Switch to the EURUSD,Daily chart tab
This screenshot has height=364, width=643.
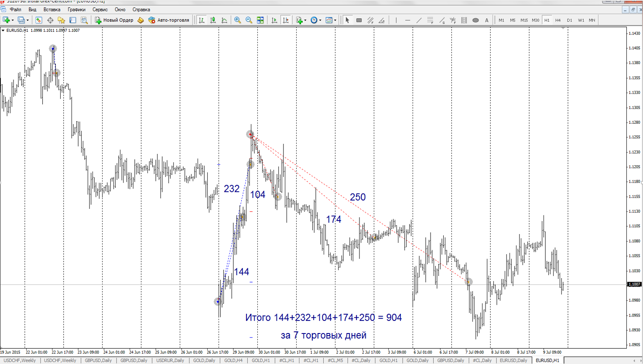click(513, 361)
